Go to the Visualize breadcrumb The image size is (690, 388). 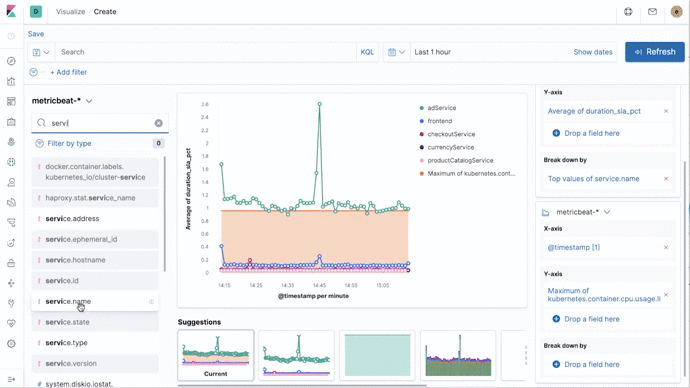point(70,12)
